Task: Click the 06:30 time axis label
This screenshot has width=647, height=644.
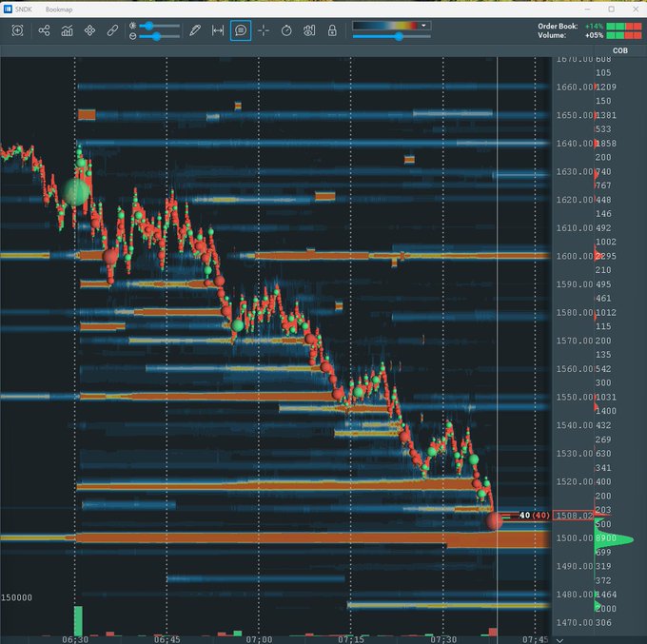Action: (x=75, y=639)
